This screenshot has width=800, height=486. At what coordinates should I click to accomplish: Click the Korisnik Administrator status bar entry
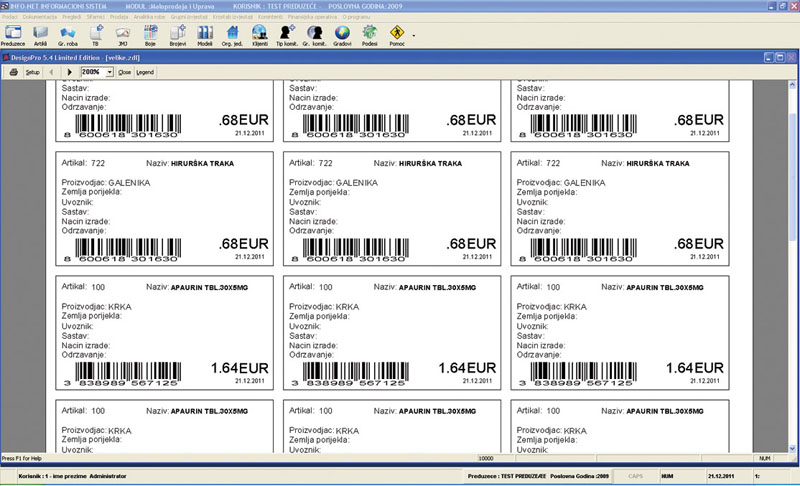pos(72,476)
